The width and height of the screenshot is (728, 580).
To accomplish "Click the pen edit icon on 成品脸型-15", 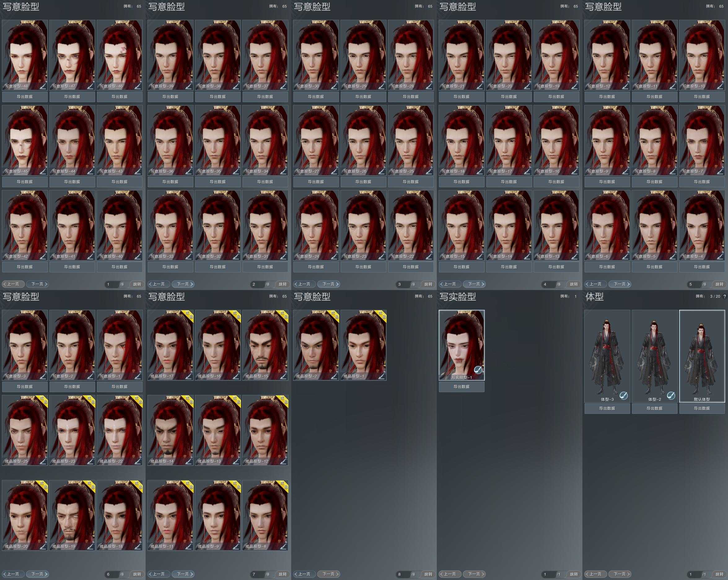I will pos(283,376).
